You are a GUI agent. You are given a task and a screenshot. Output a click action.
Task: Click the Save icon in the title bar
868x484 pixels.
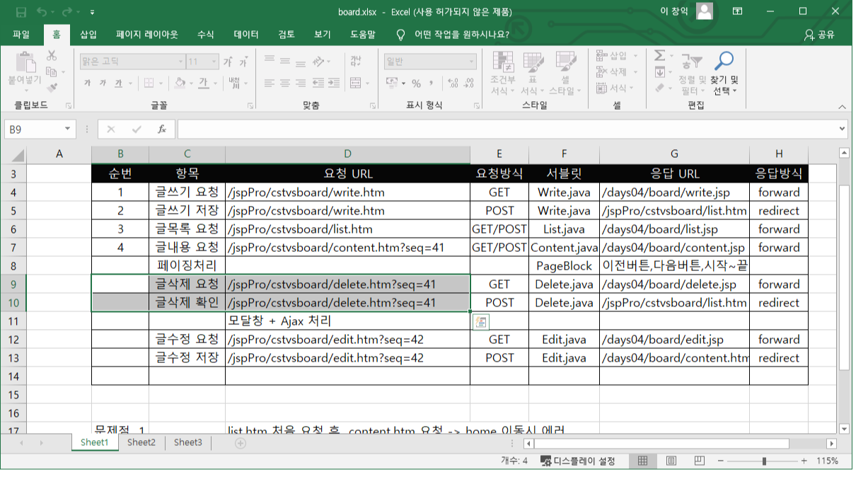pos(21,12)
